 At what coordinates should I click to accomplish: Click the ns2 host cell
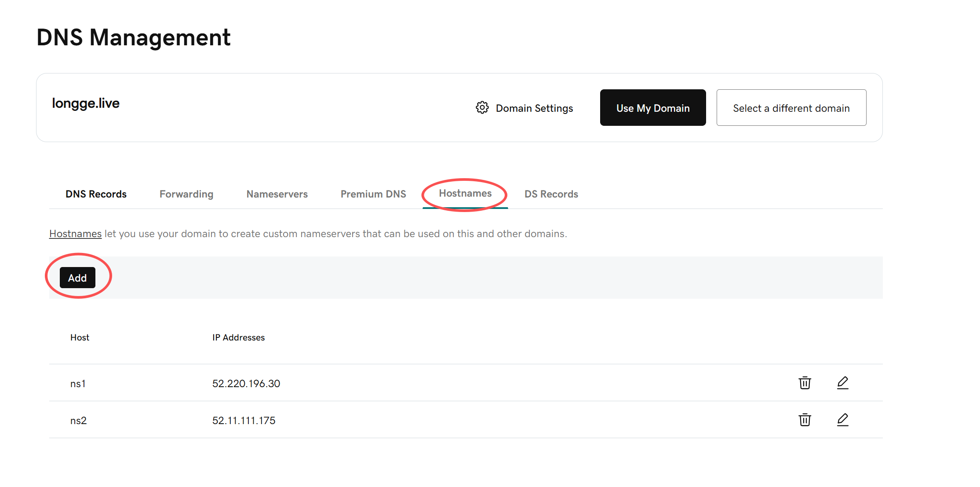coord(78,421)
